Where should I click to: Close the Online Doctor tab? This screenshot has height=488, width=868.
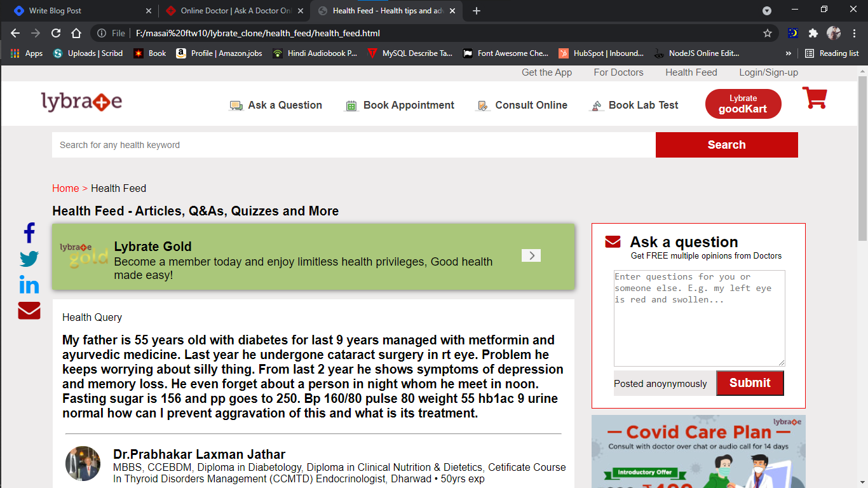tap(301, 11)
